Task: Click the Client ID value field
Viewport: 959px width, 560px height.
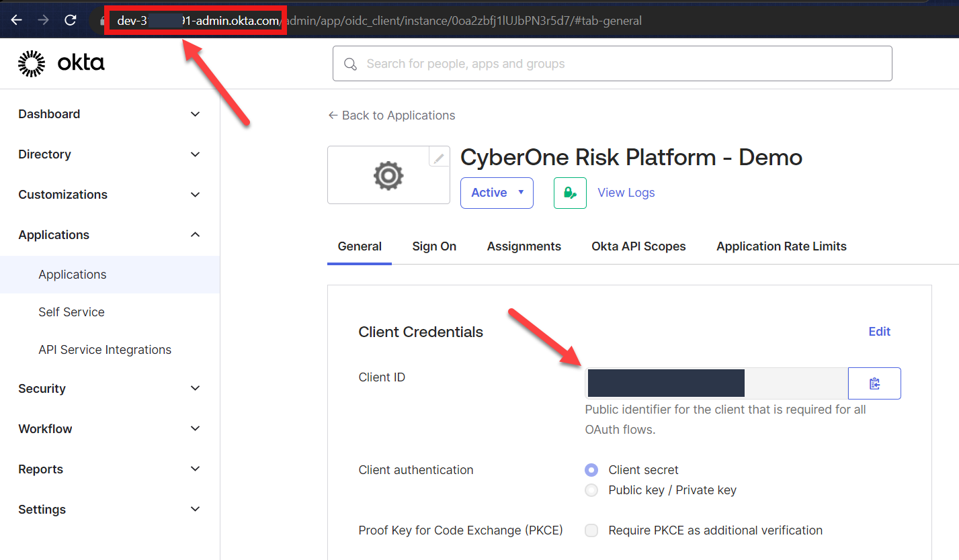Action: click(x=716, y=383)
